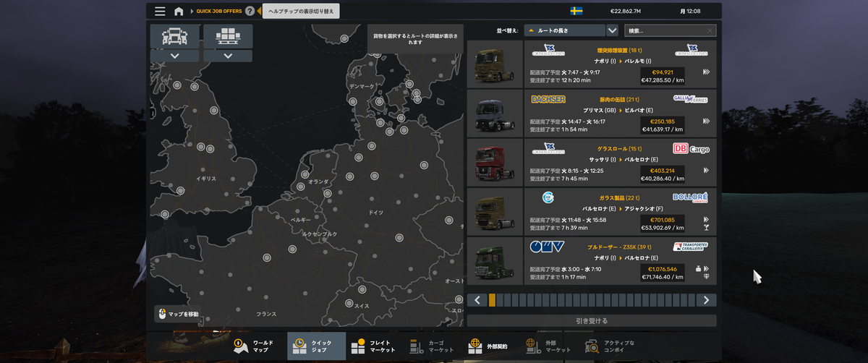The height and width of the screenshot is (363, 868).
Task: Select the グラスロール (15 t) job
Action: (592, 162)
